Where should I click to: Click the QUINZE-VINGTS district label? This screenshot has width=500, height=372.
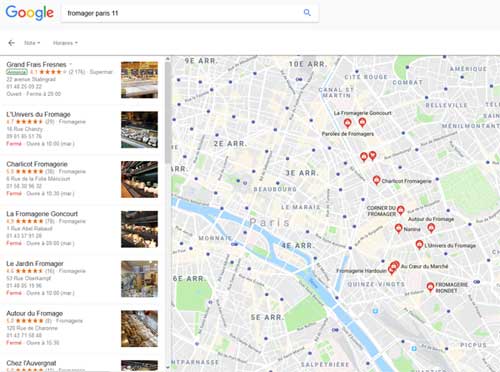[x=376, y=284]
